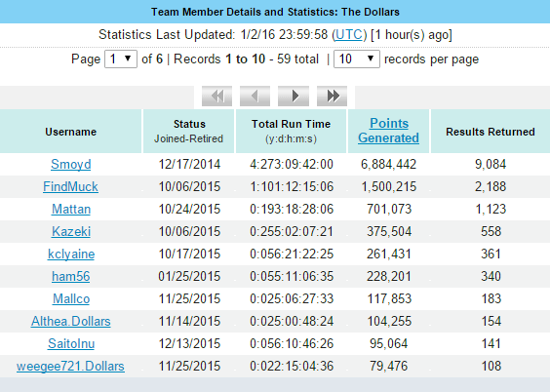Click the Username column header

pyautogui.click(x=71, y=132)
